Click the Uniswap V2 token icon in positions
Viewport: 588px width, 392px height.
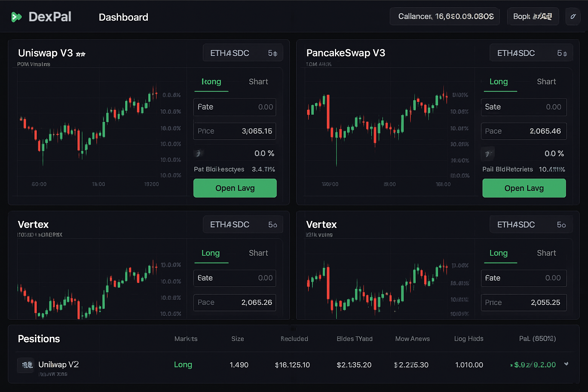click(26, 365)
